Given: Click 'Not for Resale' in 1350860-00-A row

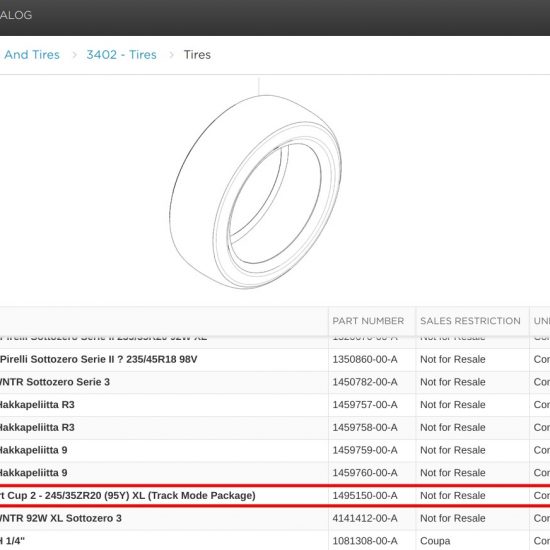Looking at the screenshot, I should 453,360.
